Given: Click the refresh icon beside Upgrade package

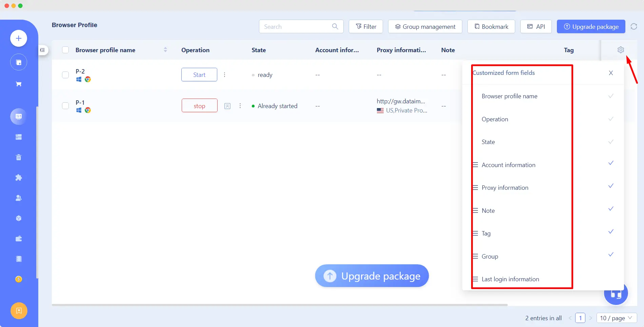Looking at the screenshot, I should click(x=634, y=26).
